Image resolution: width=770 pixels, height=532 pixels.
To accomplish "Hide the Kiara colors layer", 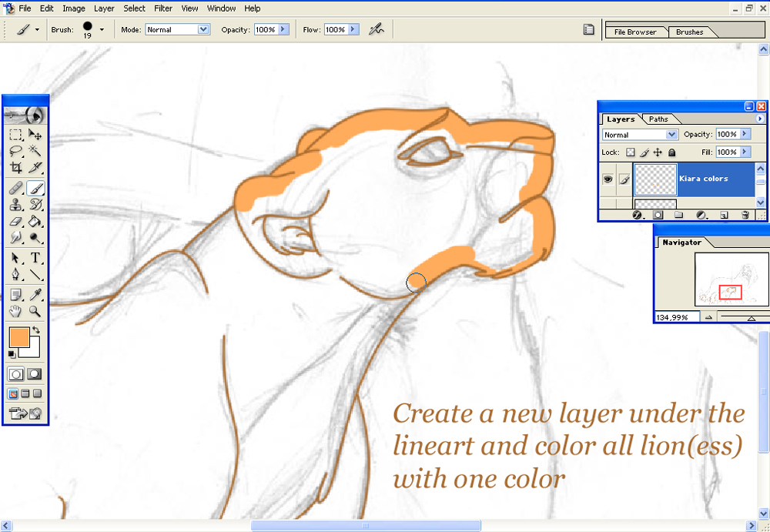I will [608, 179].
